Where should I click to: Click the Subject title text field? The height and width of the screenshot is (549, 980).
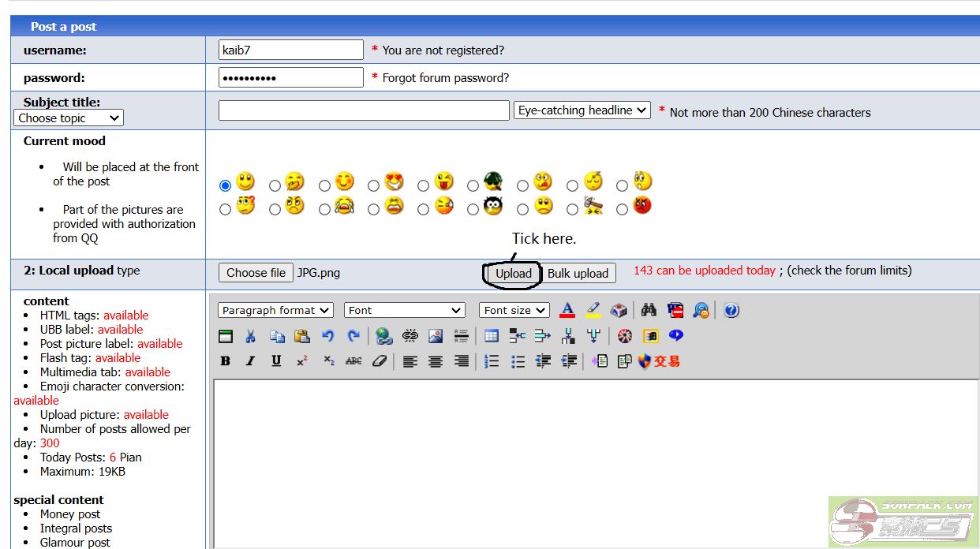coord(363,110)
